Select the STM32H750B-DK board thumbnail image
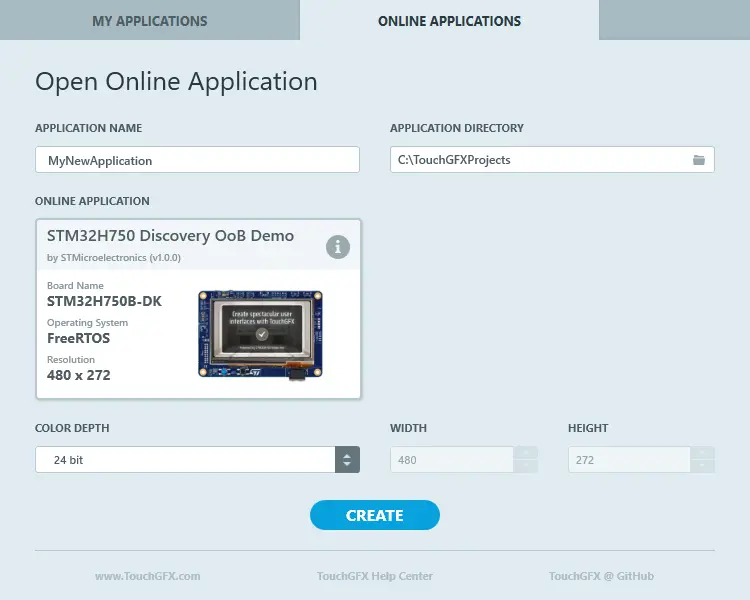This screenshot has width=750, height=600. pos(260,335)
